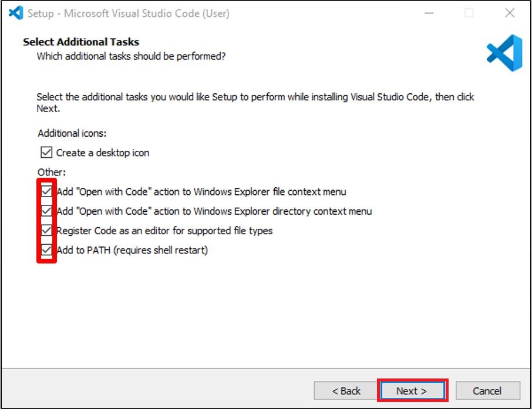Screen dimensions: 532x409
Task: Cancel the Visual Studio Code setup
Action: coord(487,391)
